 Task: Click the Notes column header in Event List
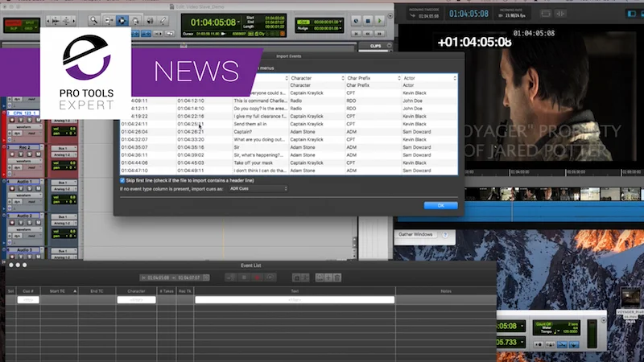[x=446, y=291]
